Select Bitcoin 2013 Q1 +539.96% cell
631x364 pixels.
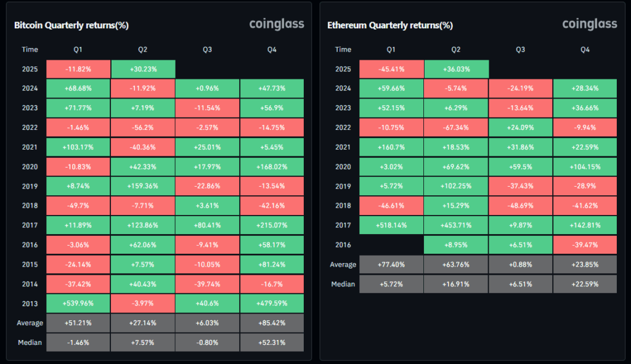78,304
